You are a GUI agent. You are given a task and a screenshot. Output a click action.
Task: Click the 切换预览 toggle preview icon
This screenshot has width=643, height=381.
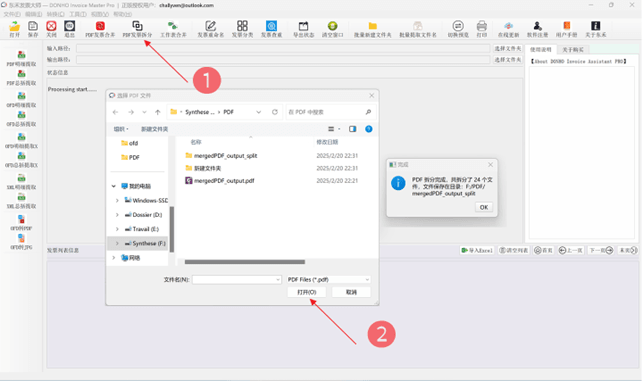458,26
